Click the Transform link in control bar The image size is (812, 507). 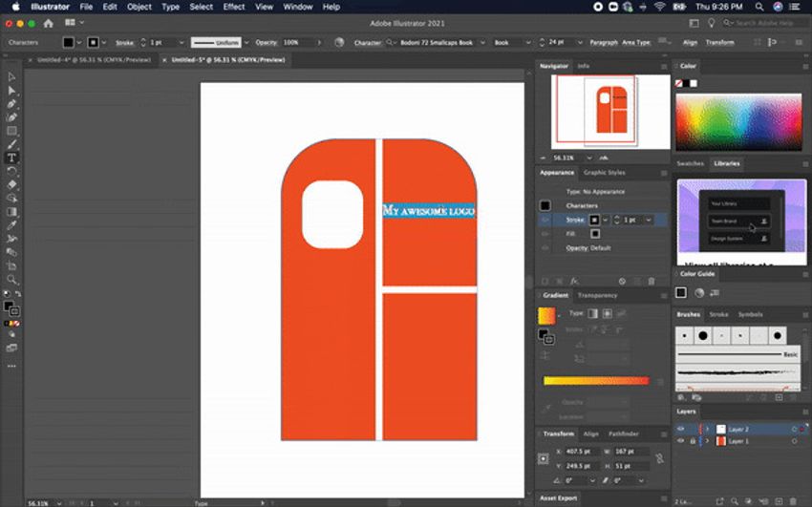click(719, 43)
